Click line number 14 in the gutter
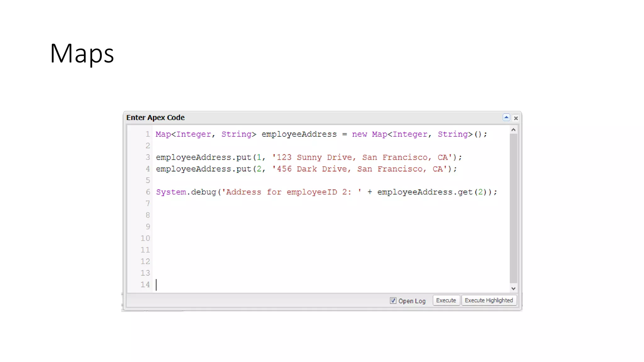 pyautogui.click(x=145, y=285)
